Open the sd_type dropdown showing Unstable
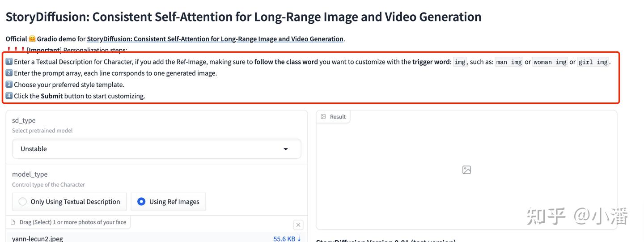 [x=157, y=149]
